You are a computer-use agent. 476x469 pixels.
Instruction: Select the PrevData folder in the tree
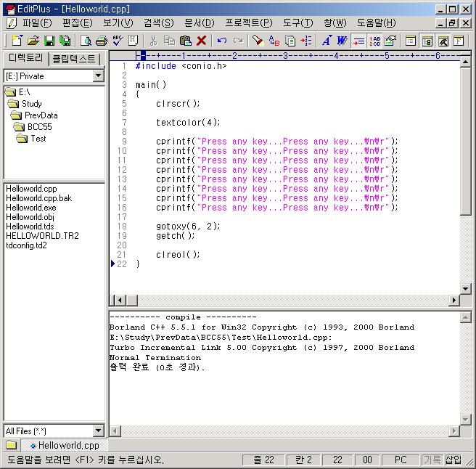coord(34,115)
